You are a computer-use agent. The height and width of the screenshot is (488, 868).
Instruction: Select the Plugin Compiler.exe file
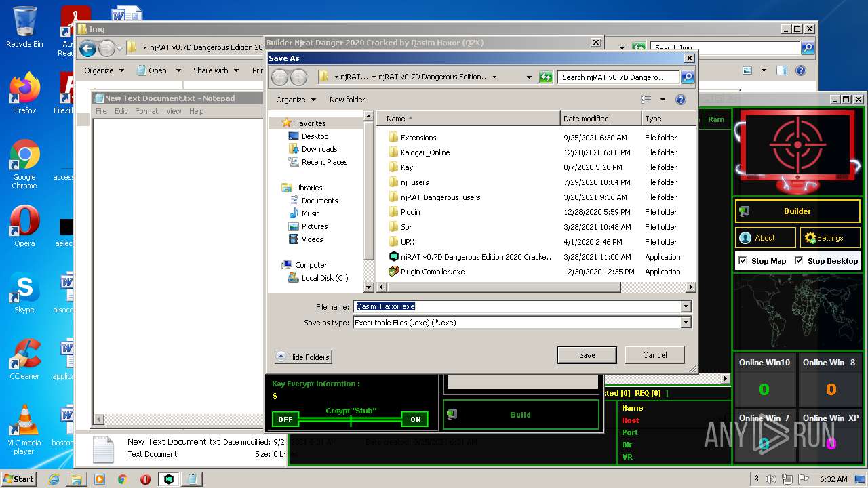point(432,272)
